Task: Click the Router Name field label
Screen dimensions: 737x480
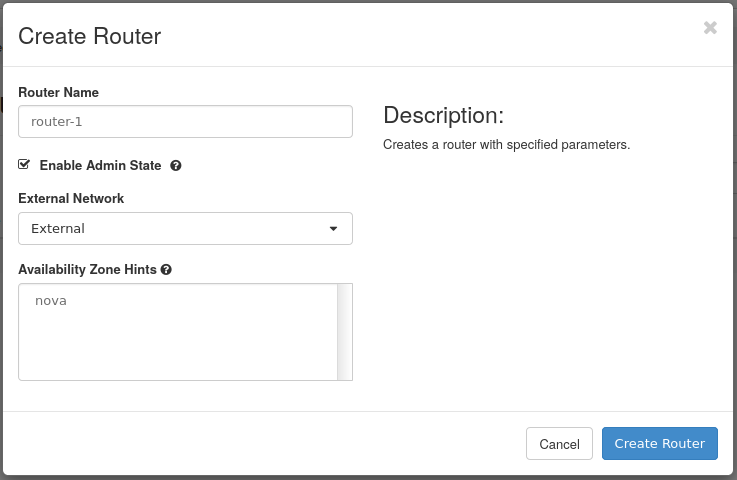Action: (x=58, y=92)
